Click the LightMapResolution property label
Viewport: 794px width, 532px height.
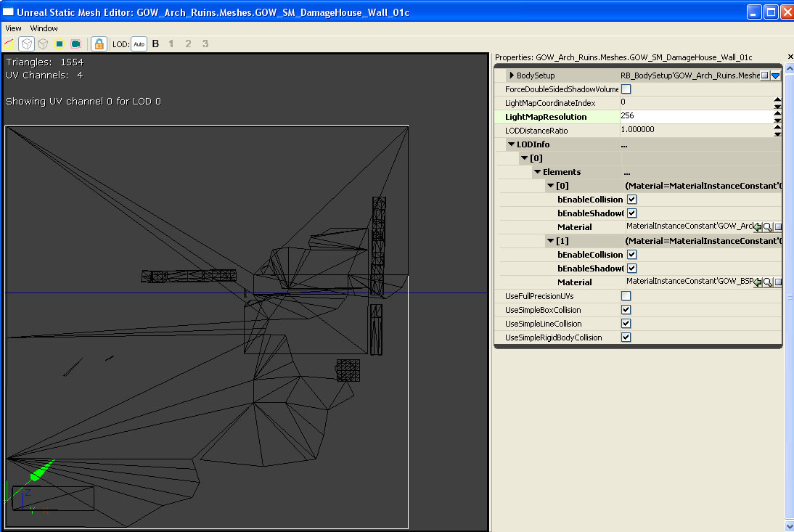click(546, 117)
